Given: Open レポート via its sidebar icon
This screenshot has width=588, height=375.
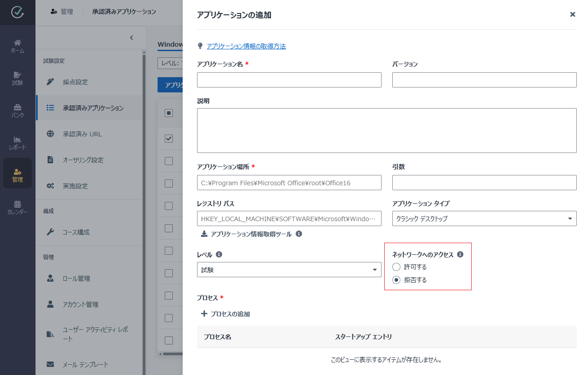Looking at the screenshot, I should [18, 141].
